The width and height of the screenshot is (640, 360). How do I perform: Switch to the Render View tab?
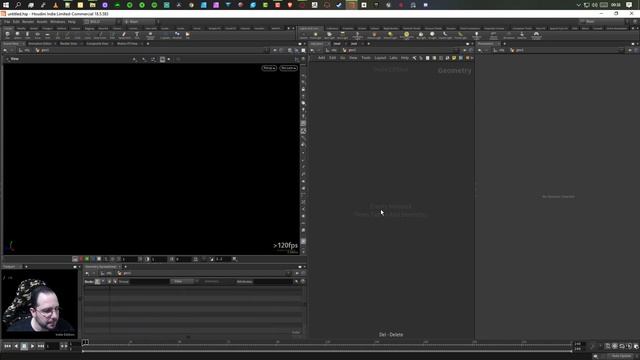68,44
